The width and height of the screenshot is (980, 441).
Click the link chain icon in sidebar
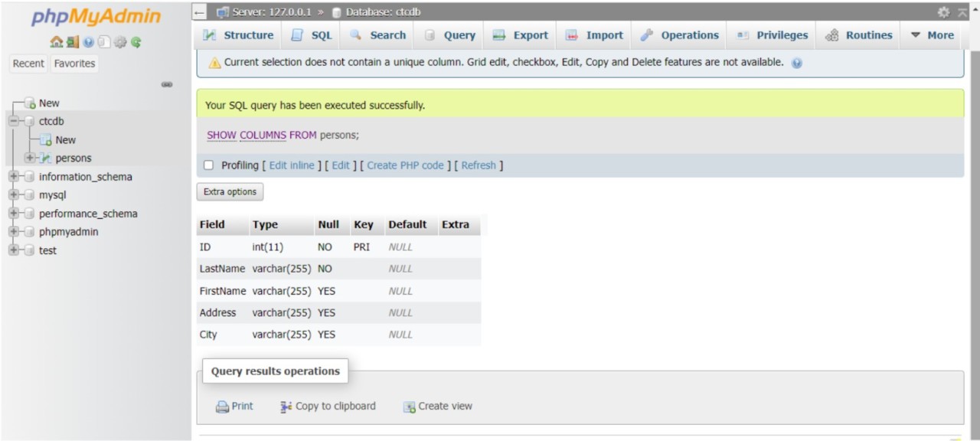166,84
